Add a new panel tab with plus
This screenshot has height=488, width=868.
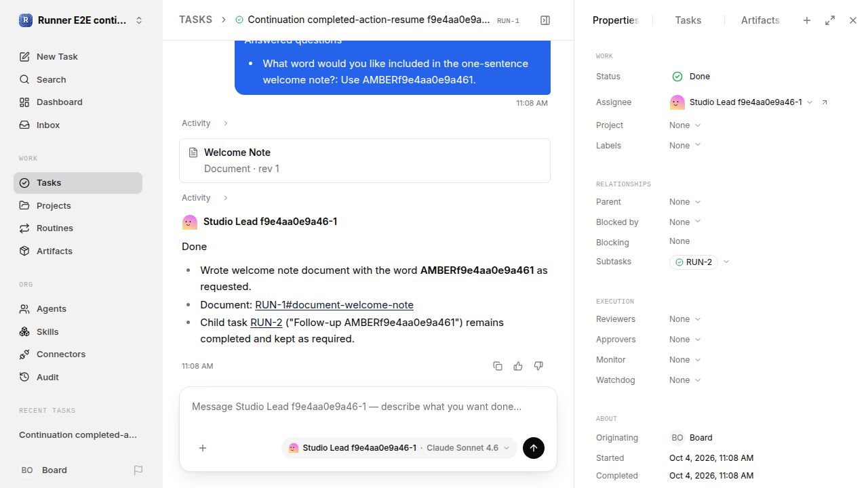(807, 20)
